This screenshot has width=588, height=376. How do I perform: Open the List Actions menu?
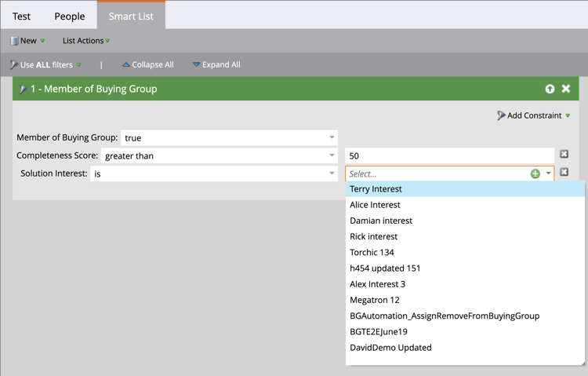(86, 41)
